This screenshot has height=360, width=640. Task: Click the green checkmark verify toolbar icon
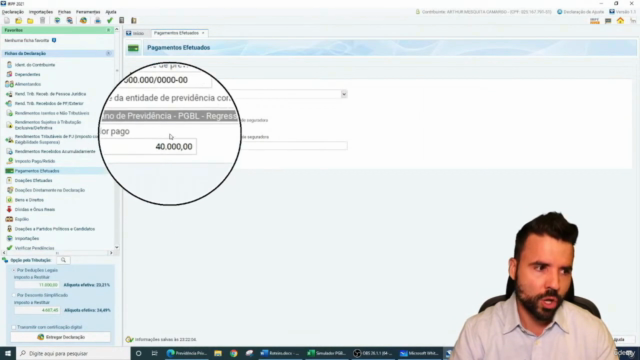[110, 20]
